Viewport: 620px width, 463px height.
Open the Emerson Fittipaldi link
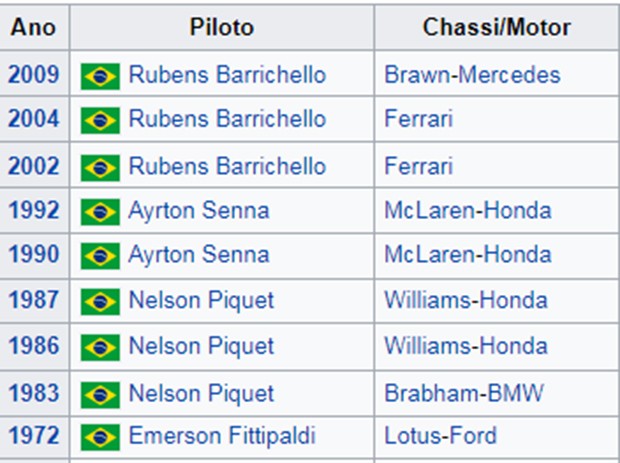222,435
